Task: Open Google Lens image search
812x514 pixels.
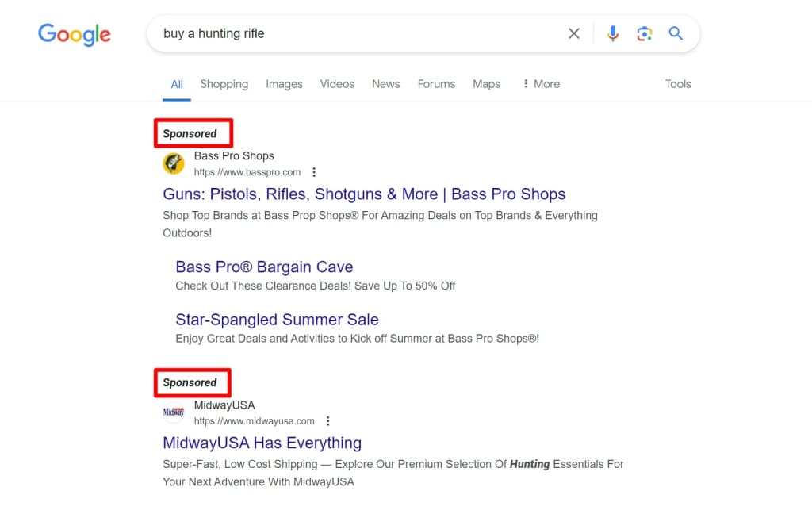Action: point(644,33)
